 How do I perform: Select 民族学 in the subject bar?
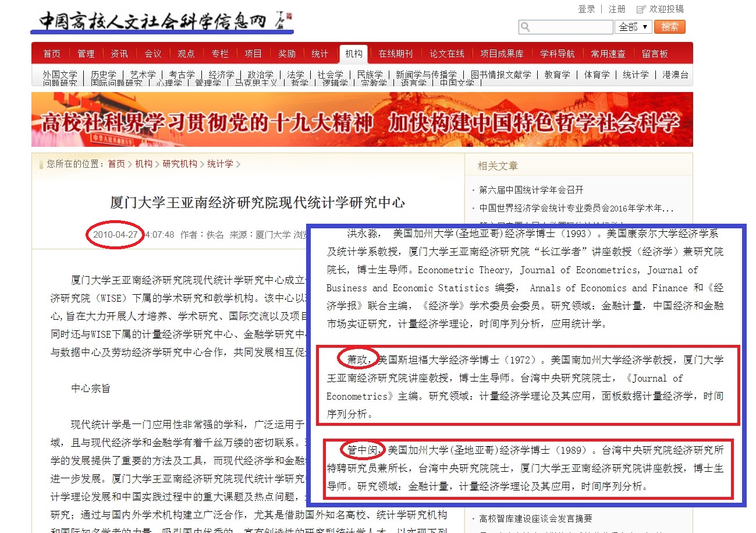370,75
